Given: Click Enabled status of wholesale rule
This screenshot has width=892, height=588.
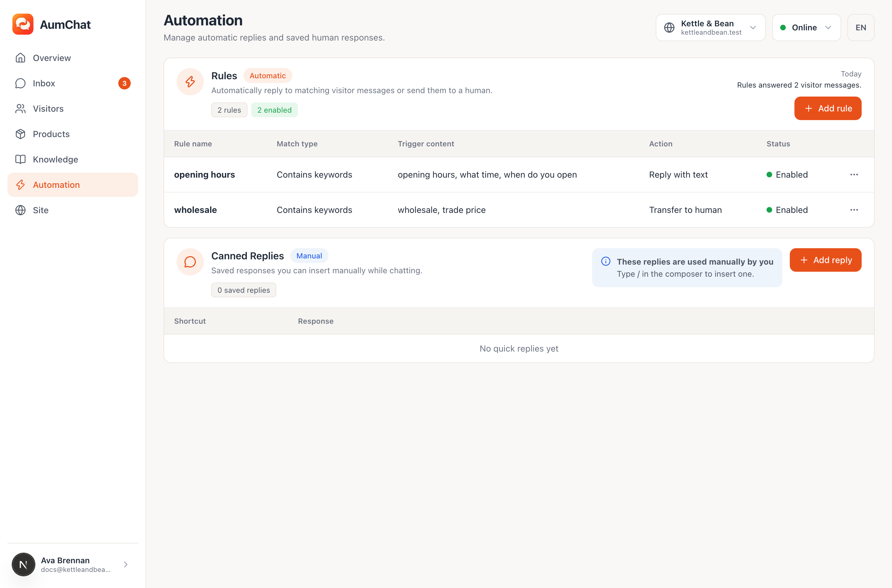Looking at the screenshot, I should 787,210.
